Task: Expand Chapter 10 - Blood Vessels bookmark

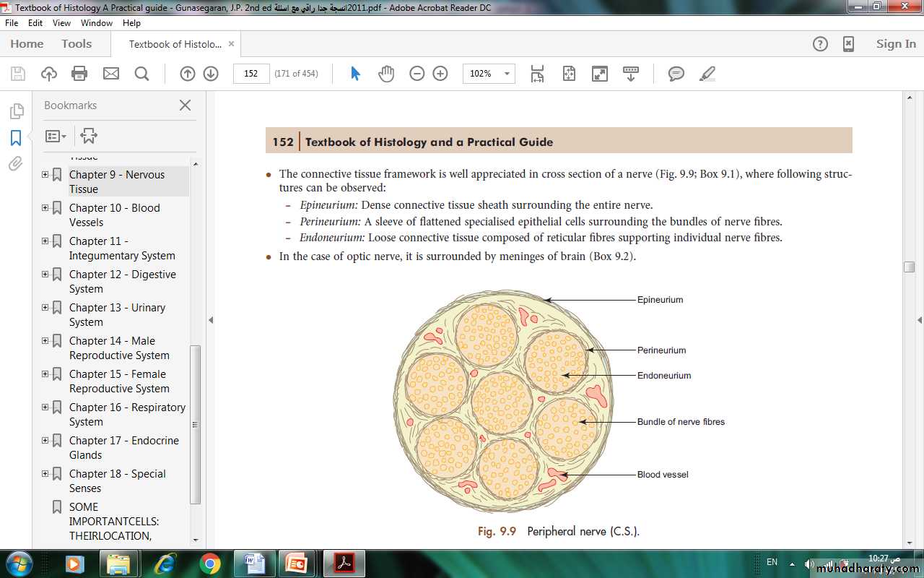Action: tap(45, 208)
